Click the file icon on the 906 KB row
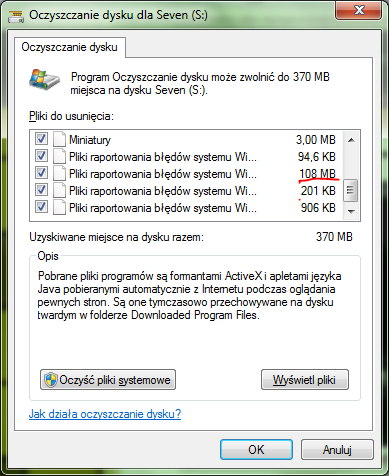Screen dimensions: 389x476 point(59,208)
